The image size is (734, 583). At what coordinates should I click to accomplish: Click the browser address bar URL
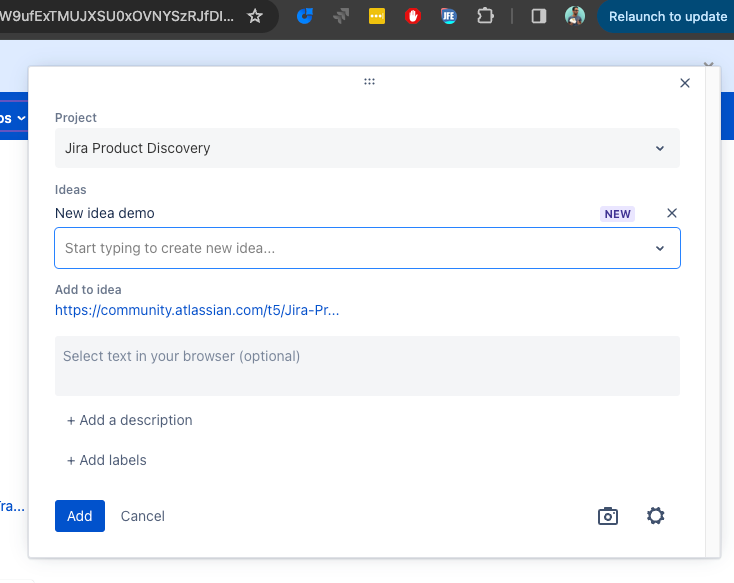pyautogui.click(x=117, y=16)
